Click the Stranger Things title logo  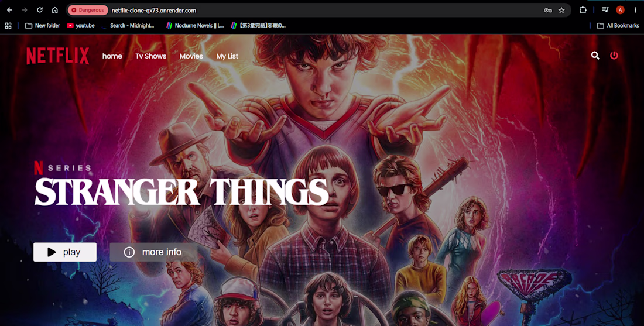click(x=181, y=192)
